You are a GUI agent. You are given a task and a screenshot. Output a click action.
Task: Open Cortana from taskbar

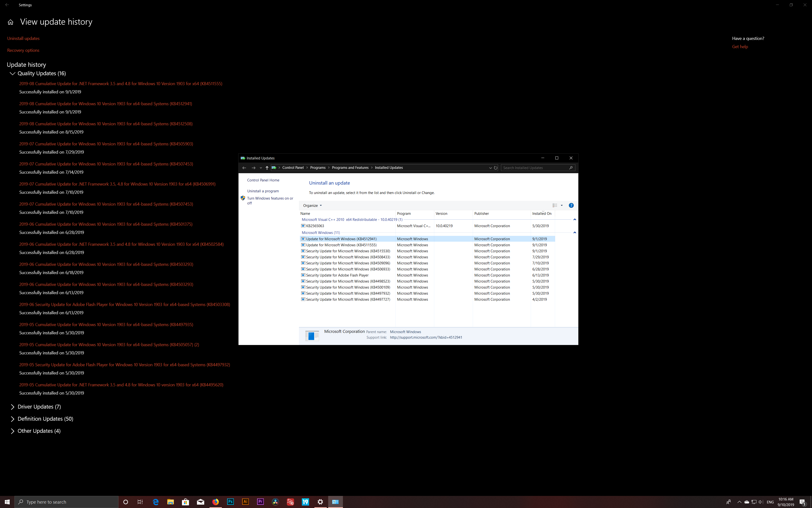click(x=126, y=502)
